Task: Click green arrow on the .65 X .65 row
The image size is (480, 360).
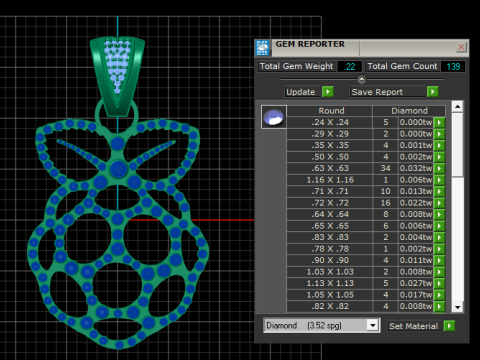Action: [x=439, y=226]
